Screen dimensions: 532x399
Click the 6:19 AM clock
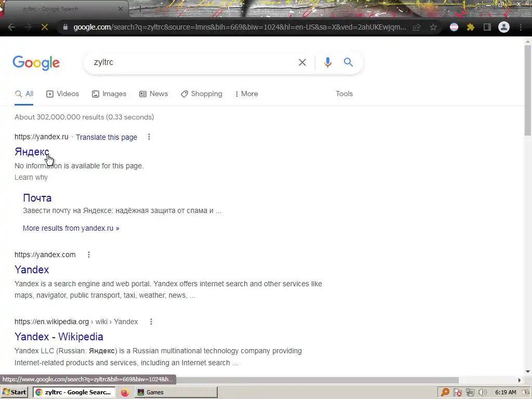[506, 393]
